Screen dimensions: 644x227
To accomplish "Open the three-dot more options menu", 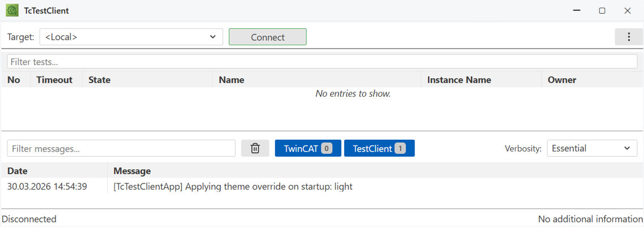I will click(x=628, y=37).
